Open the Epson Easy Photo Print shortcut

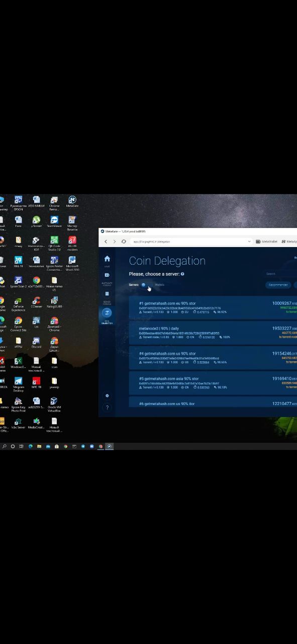[18, 405]
